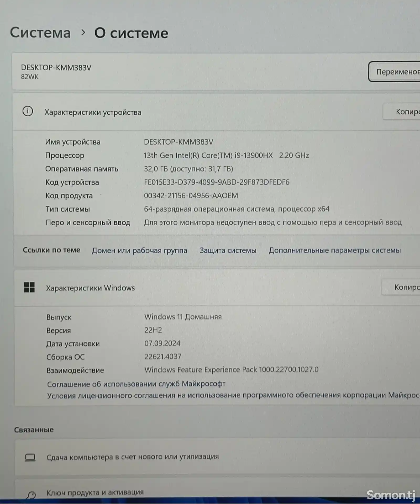Click the breadcrumb chevron separator
This screenshot has height=504, width=420.
click(x=83, y=33)
